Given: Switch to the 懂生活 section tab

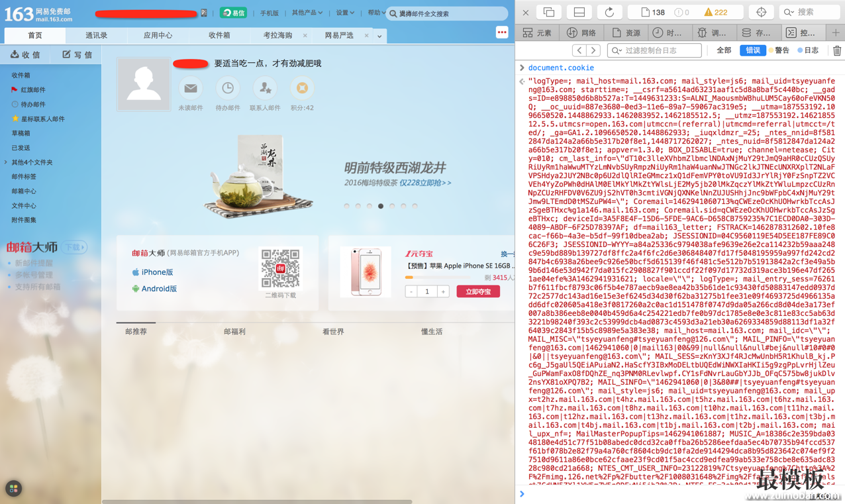Looking at the screenshot, I should 432,332.
